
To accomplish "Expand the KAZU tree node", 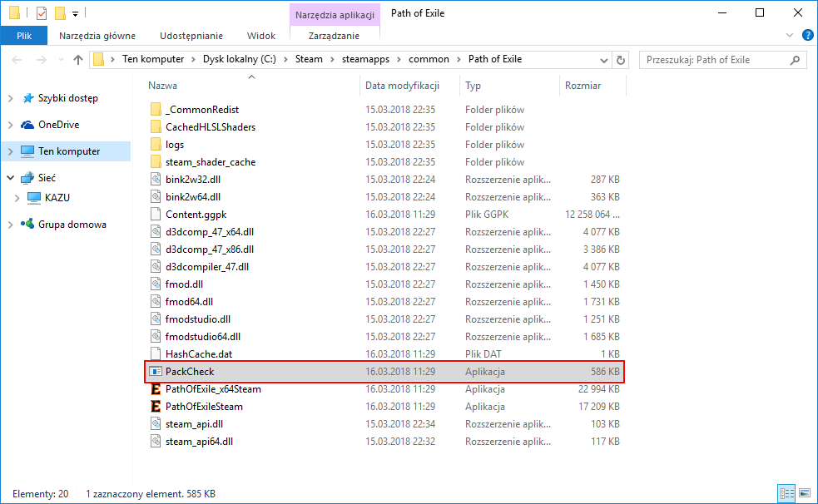I will (x=17, y=198).
